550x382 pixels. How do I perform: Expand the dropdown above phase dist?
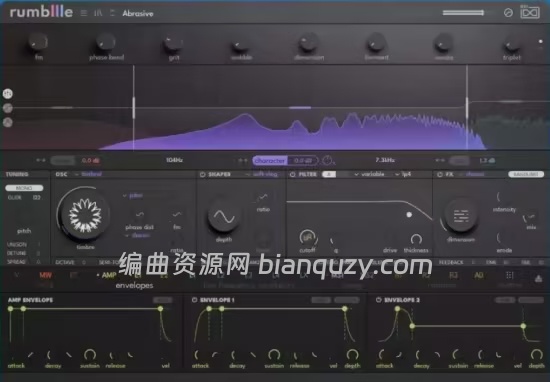click(133, 195)
